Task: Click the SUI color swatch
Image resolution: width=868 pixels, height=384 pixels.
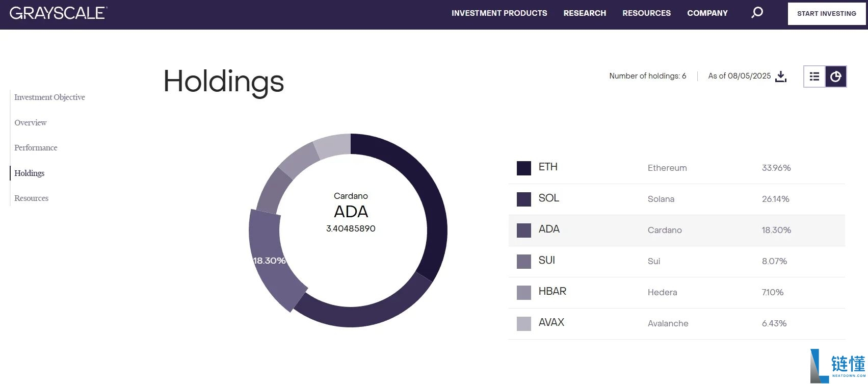Action: tap(524, 262)
